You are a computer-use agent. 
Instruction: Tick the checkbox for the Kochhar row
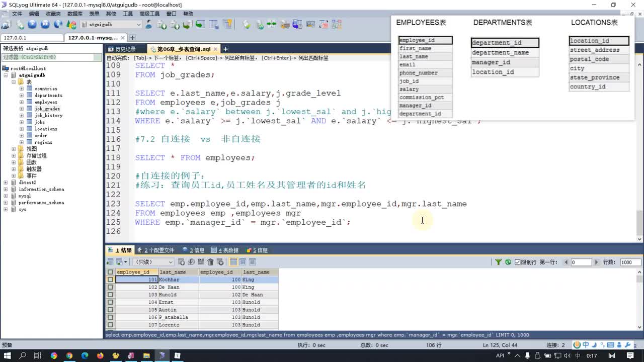click(110, 280)
